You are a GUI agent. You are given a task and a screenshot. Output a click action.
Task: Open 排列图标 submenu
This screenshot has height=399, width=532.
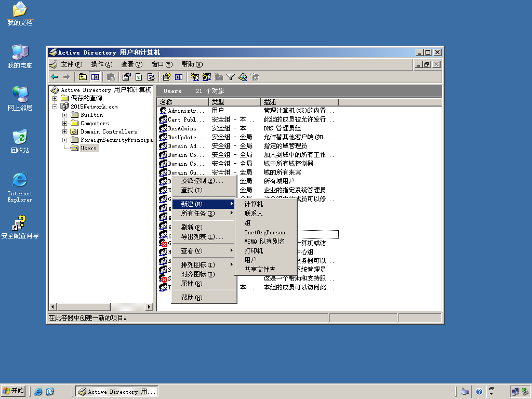[x=204, y=264]
